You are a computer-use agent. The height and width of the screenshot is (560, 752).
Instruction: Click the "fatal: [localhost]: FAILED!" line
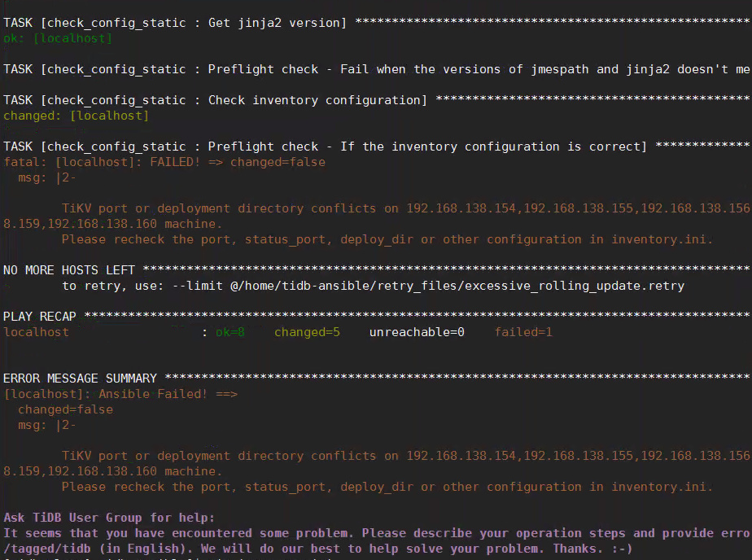click(x=164, y=162)
